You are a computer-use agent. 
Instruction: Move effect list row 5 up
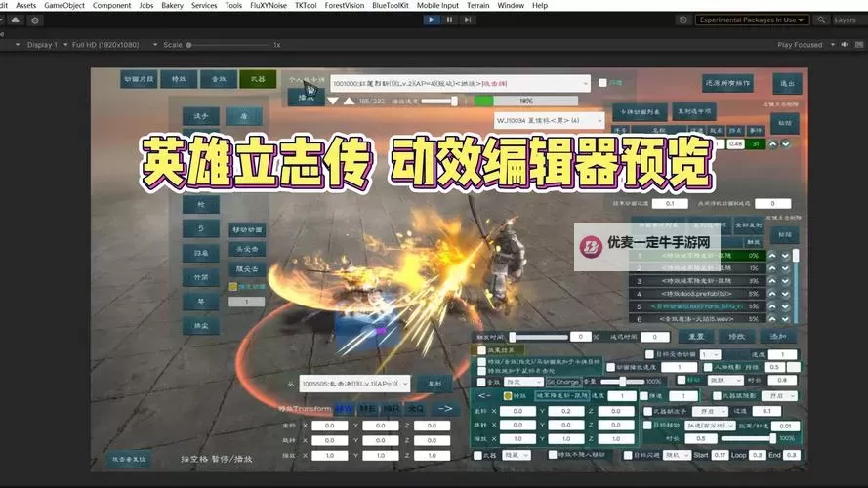click(x=772, y=306)
